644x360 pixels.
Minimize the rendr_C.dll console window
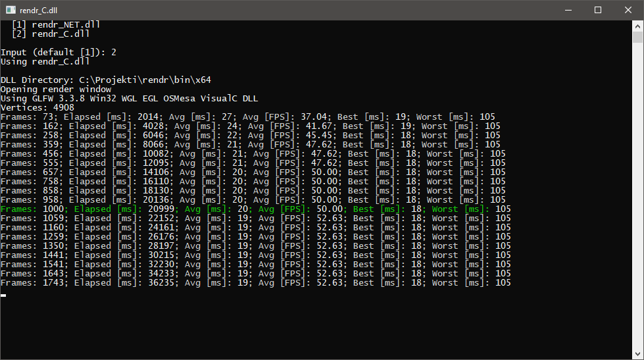click(x=568, y=10)
